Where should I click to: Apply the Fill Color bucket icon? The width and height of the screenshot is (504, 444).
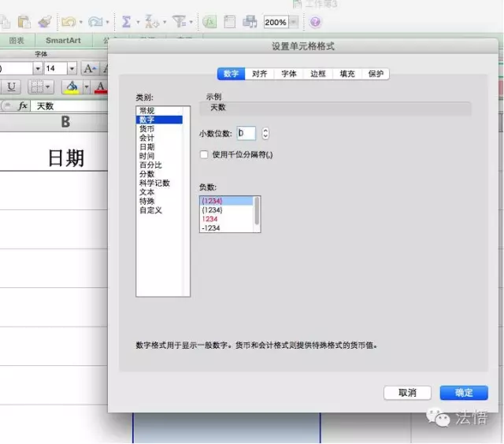point(72,87)
